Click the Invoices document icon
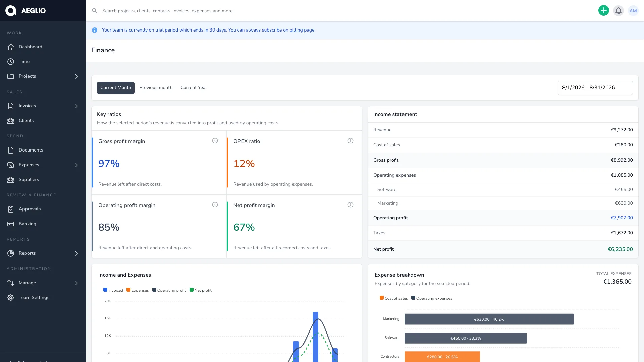This screenshot has height=362, width=644. pos(11,106)
